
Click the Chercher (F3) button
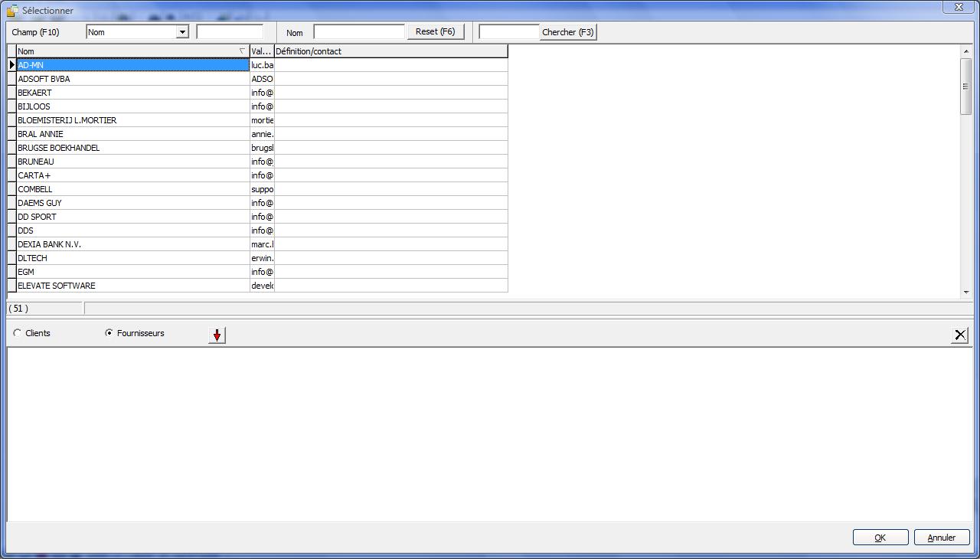pos(567,32)
